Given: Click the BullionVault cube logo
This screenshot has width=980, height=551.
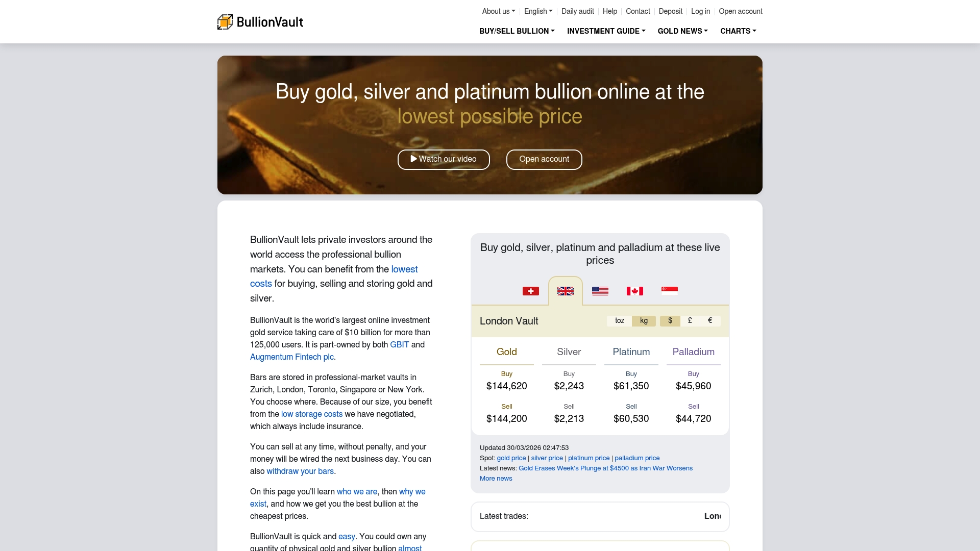Looking at the screenshot, I should click(x=225, y=21).
